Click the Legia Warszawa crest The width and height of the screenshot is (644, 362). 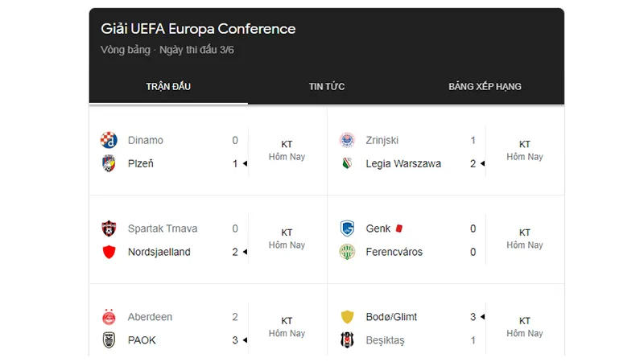(x=347, y=163)
